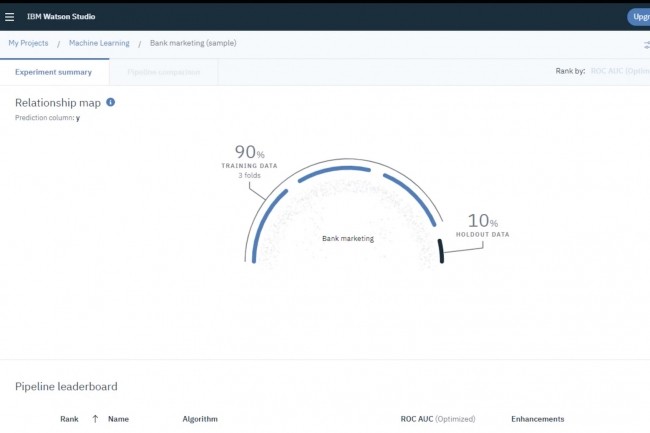The image size is (650, 433).
Task: Open the Rank by ROC AUC dropdown
Action: [x=620, y=71]
